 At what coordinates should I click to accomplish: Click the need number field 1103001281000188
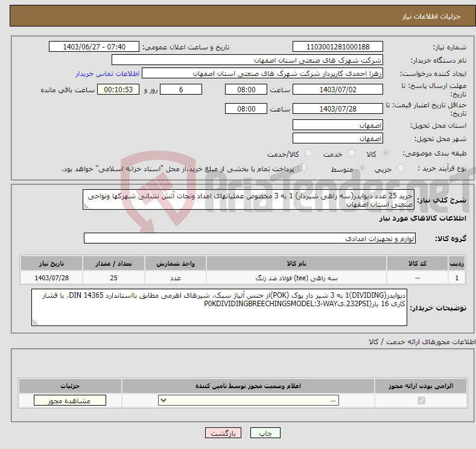pos(338,46)
